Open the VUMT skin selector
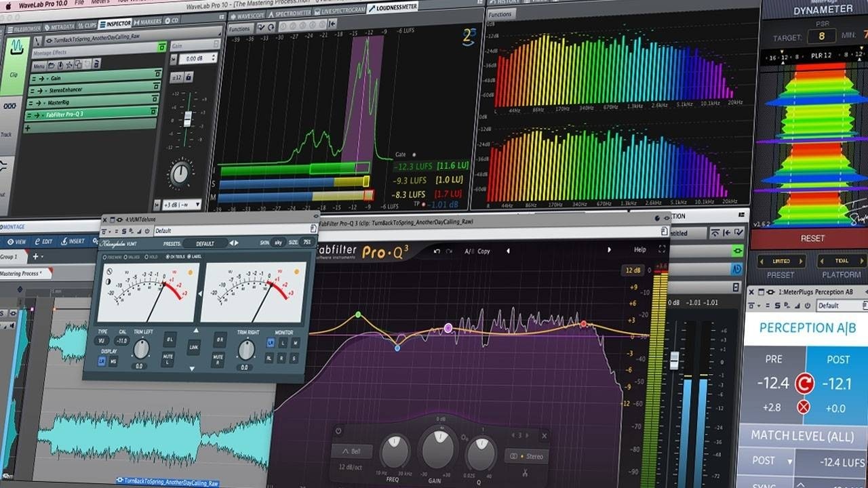This screenshot has width=868, height=488. click(x=277, y=243)
